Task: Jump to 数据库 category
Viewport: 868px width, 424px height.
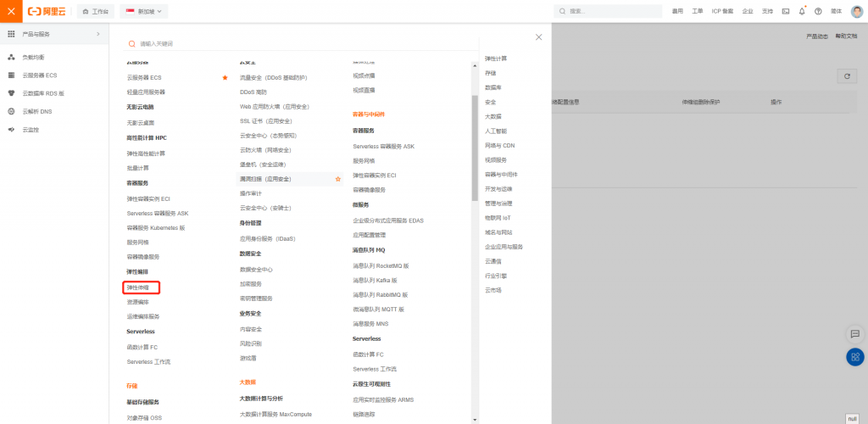Action: [493, 87]
